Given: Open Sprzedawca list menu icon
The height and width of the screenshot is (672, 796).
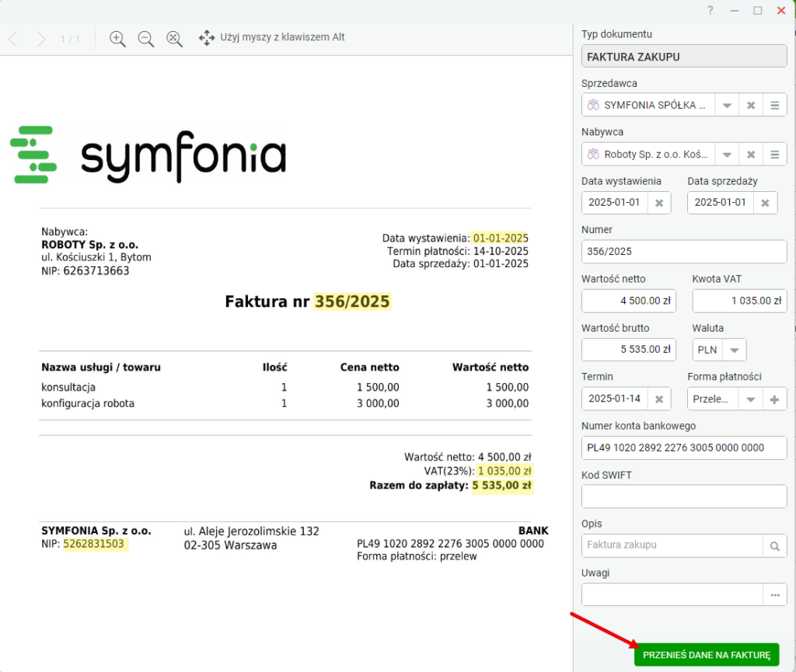Looking at the screenshot, I should [775, 105].
